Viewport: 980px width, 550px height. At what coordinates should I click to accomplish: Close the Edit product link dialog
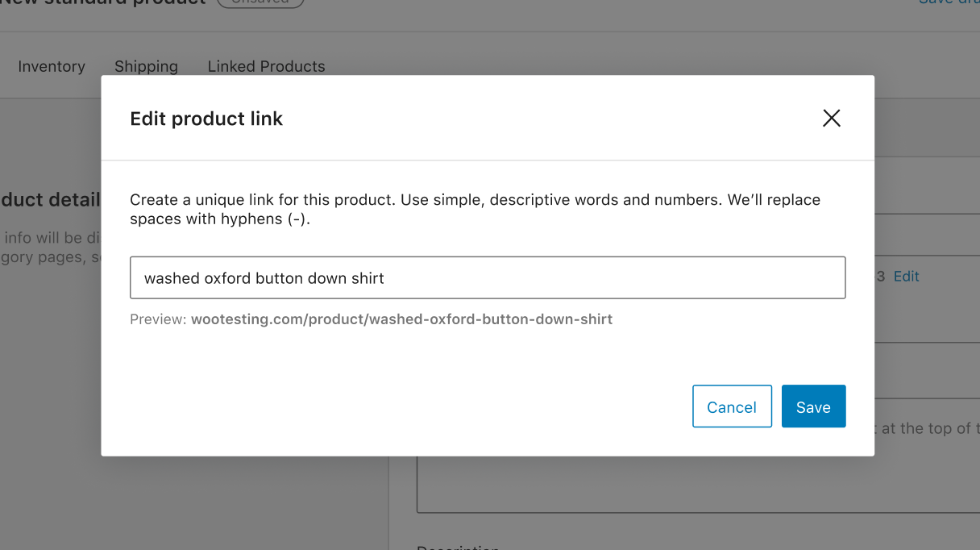point(832,118)
